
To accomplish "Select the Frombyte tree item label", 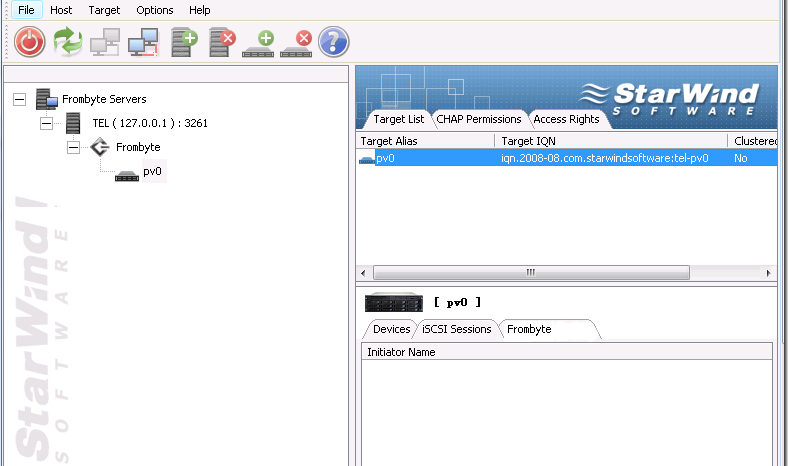I will pos(138,147).
